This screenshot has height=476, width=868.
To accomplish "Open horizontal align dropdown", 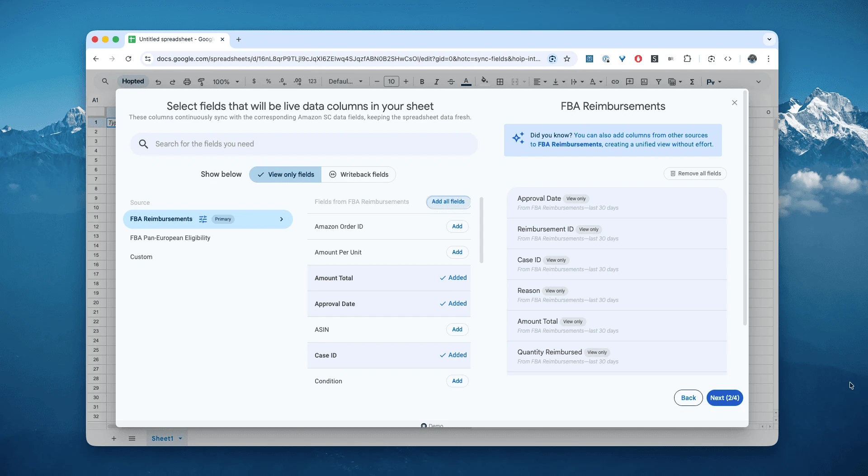I will coord(540,82).
